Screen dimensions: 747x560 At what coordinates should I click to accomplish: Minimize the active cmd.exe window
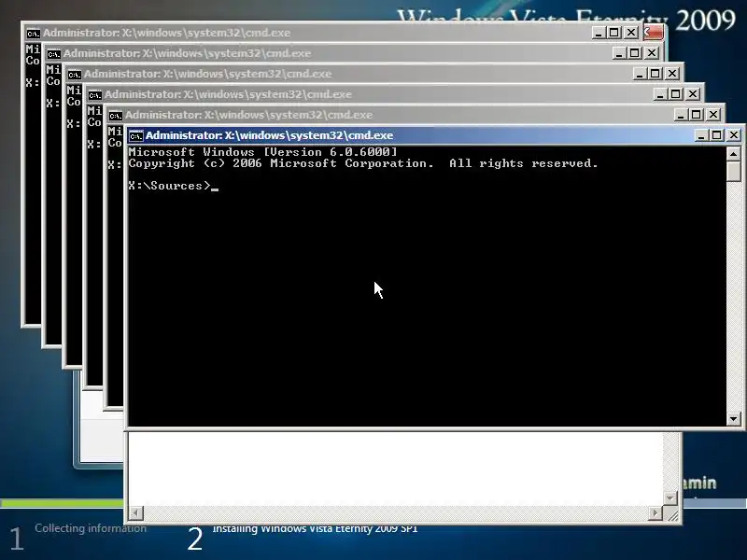[701, 135]
